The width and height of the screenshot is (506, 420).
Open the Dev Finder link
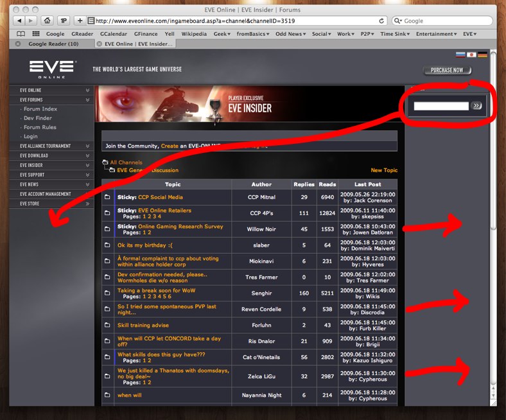click(37, 118)
